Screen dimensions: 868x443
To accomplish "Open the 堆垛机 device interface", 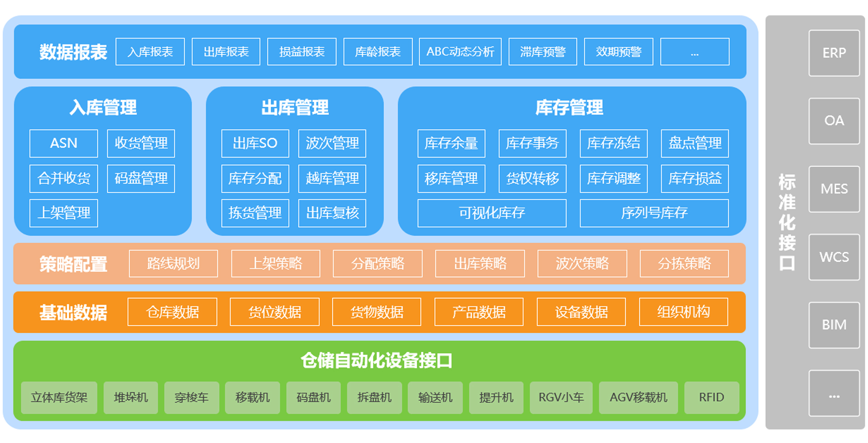I will (131, 398).
